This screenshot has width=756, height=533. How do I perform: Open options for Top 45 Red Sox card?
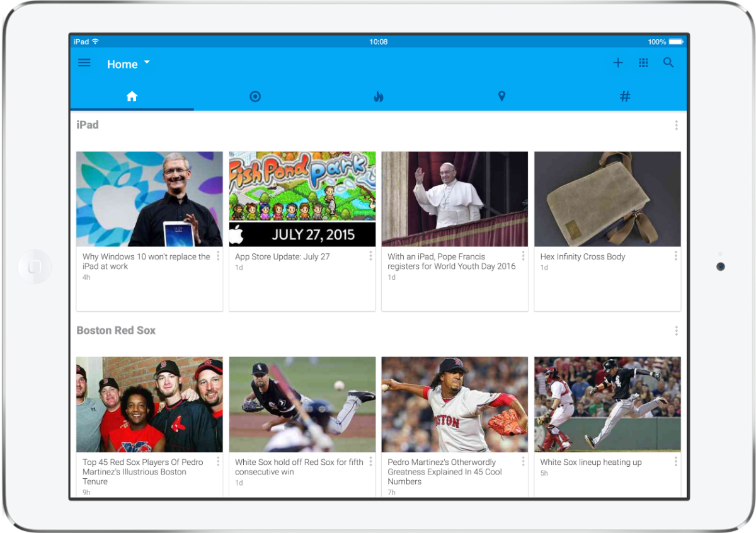[x=218, y=461]
